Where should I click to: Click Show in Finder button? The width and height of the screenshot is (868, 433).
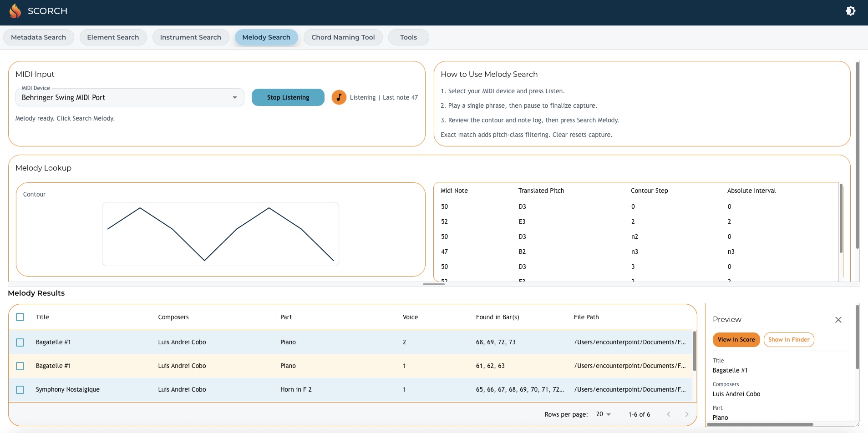(x=788, y=340)
